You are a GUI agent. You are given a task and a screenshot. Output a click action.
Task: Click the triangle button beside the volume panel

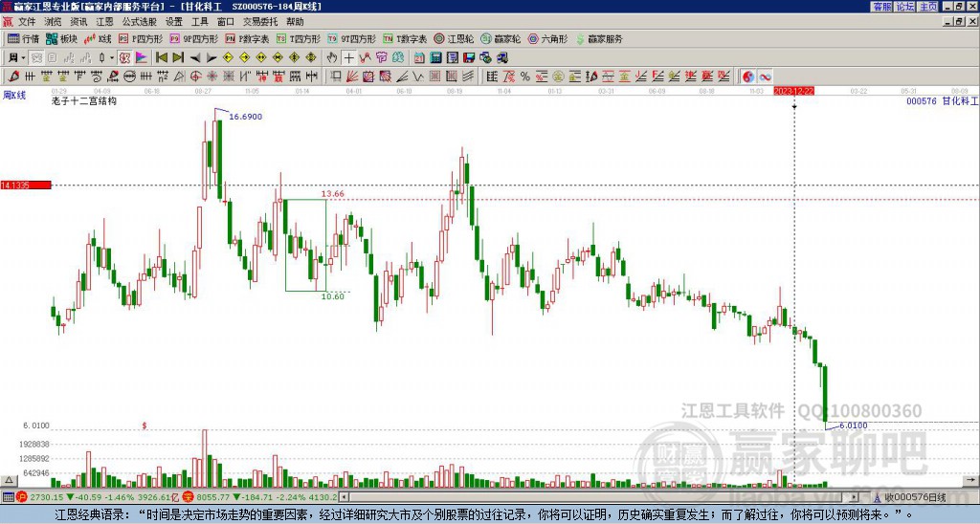9,480
